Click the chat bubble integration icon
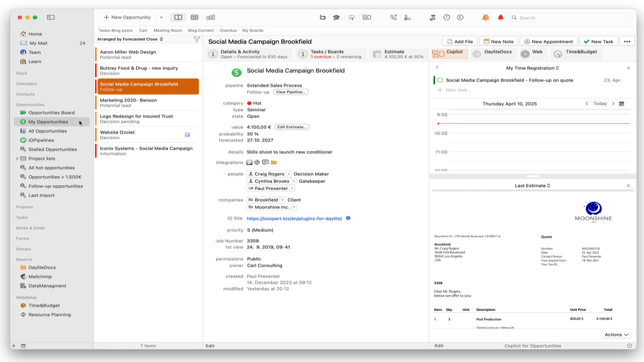The width and height of the screenshot is (644, 362). (x=265, y=162)
